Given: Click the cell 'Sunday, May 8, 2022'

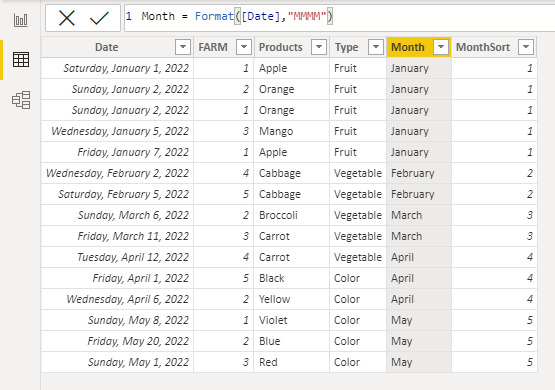Looking at the screenshot, I should pyautogui.click(x=118, y=320).
